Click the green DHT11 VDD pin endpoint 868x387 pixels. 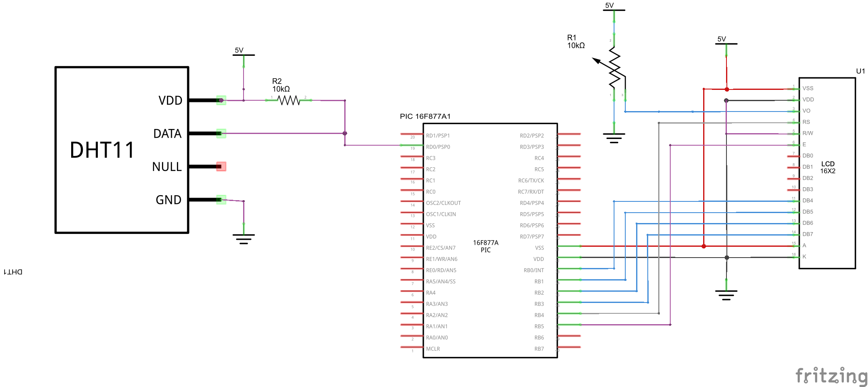(221, 100)
